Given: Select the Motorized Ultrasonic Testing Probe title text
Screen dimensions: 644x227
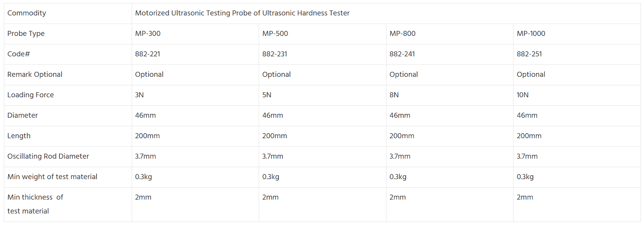Looking at the screenshot, I should (x=242, y=13).
